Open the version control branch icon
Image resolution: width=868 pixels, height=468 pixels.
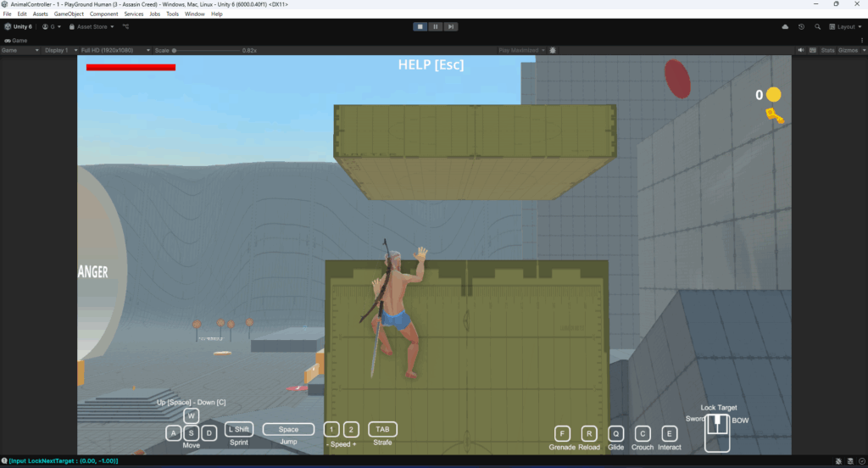125,26
